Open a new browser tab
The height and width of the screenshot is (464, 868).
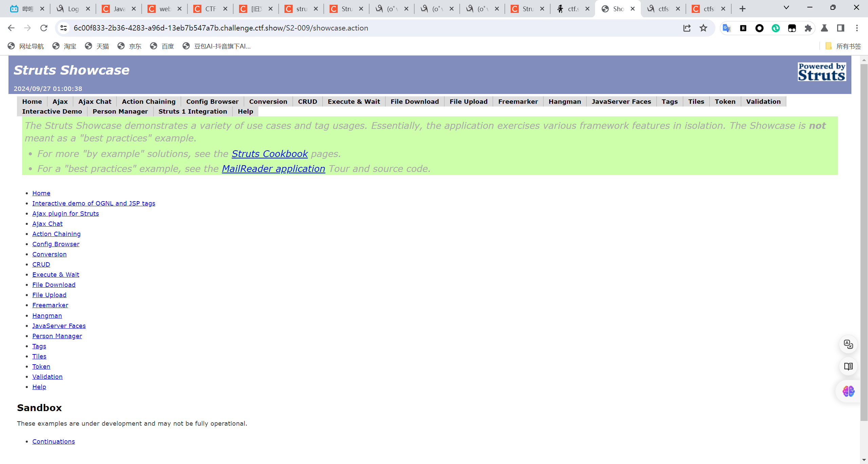(743, 9)
